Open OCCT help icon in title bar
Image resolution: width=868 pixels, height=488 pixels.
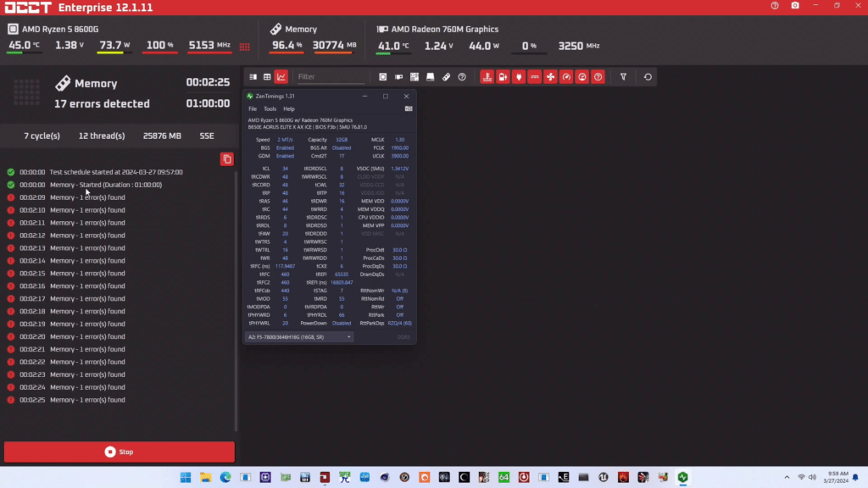click(775, 6)
